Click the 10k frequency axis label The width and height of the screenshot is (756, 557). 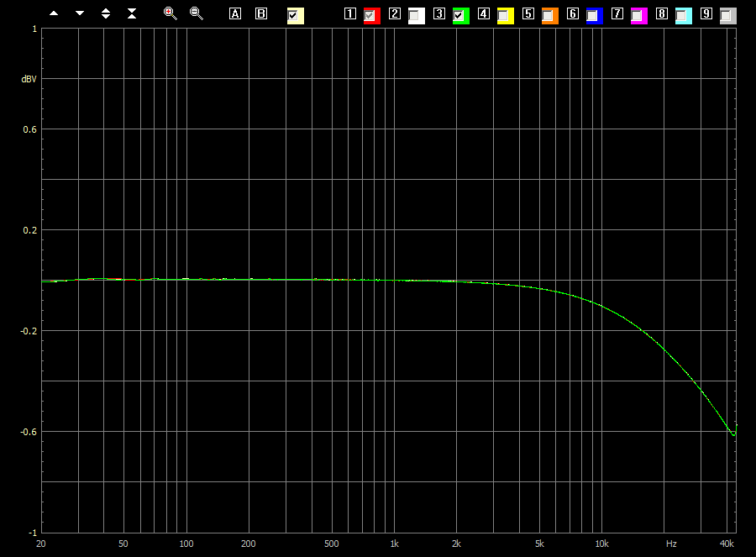coord(601,544)
